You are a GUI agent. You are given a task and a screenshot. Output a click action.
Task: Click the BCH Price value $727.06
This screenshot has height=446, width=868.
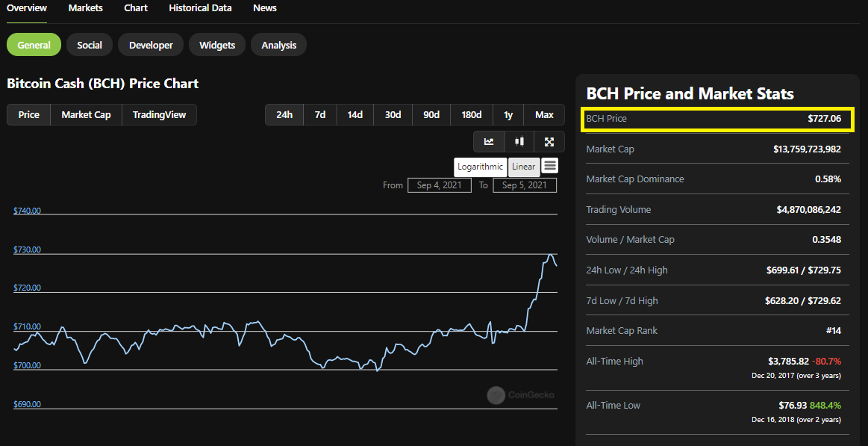(x=824, y=118)
